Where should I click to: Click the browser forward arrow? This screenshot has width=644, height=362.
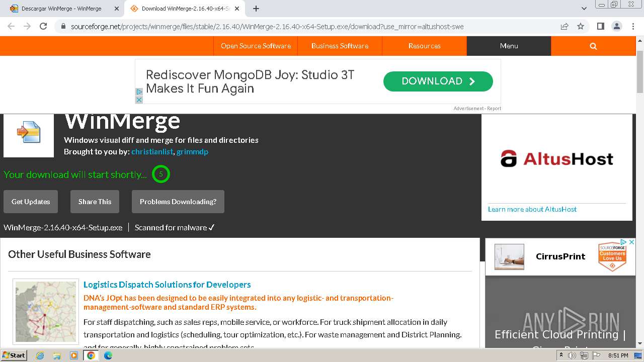(x=27, y=26)
